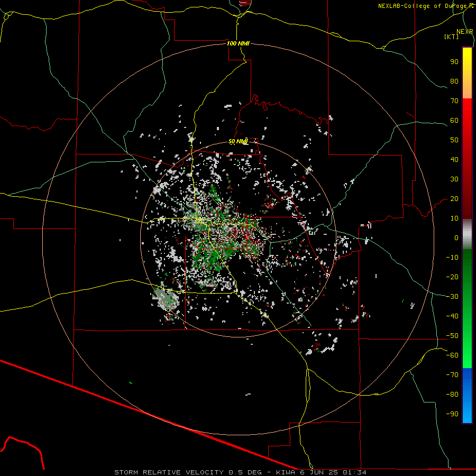Click the 60 value on velocity scale
The image size is (476, 476).
click(454, 120)
